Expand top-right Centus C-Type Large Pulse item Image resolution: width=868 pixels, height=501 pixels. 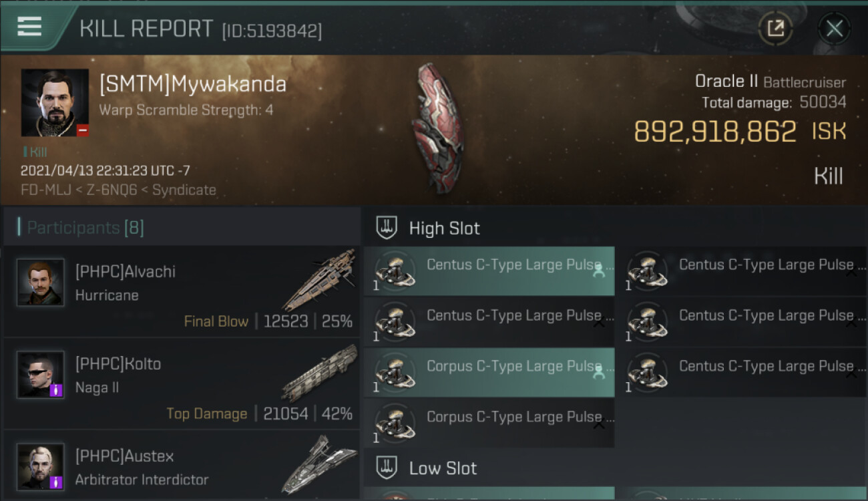coord(851,273)
